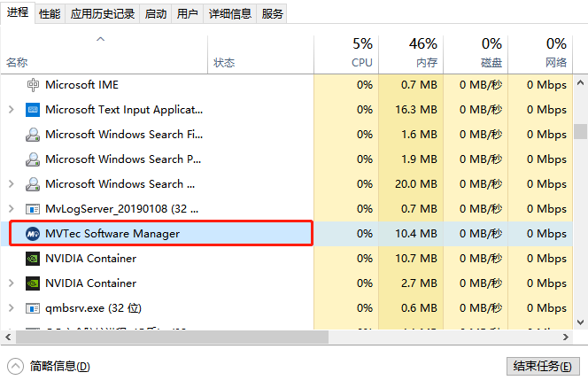Click the horizontal scrollbar right arrow
The width and height of the screenshot is (588, 388).
pos(566,337)
